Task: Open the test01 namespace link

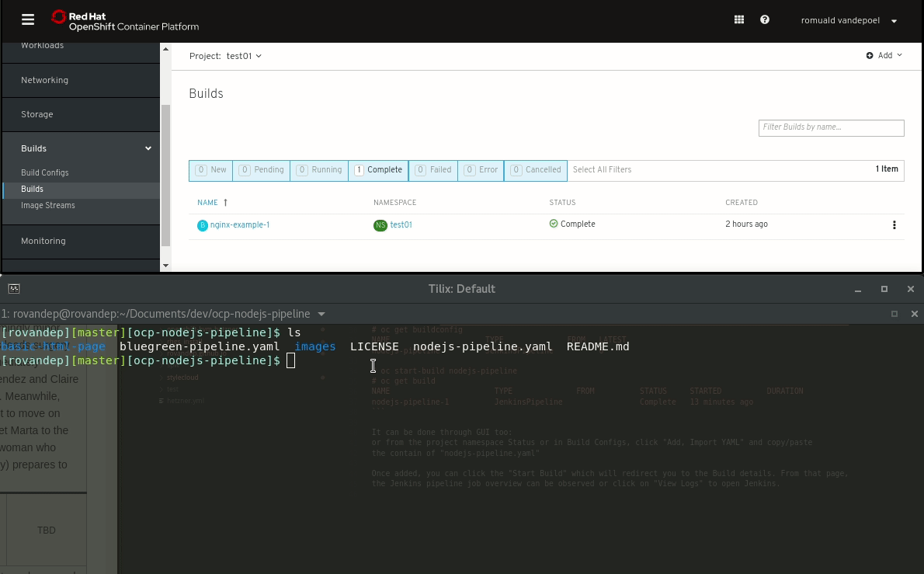Action: click(x=401, y=225)
